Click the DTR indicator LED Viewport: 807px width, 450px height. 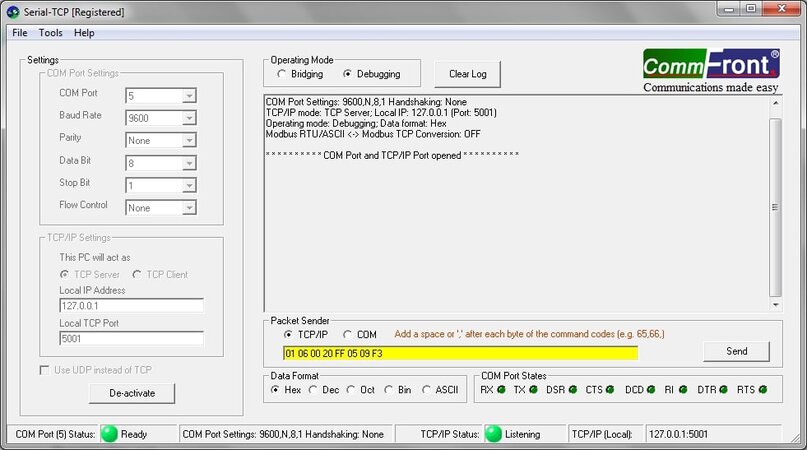(723, 390)
